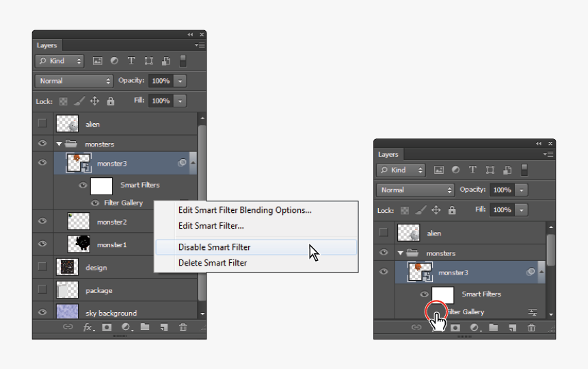Open the Opacity dropdown arrow in right panel
Screen dimensions: 588x369
tap(522, 190)
